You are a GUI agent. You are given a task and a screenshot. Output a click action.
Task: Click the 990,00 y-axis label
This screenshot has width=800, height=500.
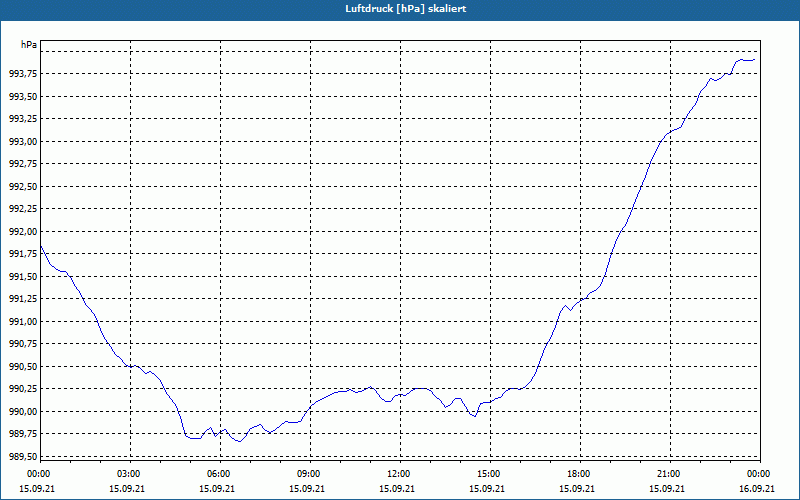(x=23, y=411)
